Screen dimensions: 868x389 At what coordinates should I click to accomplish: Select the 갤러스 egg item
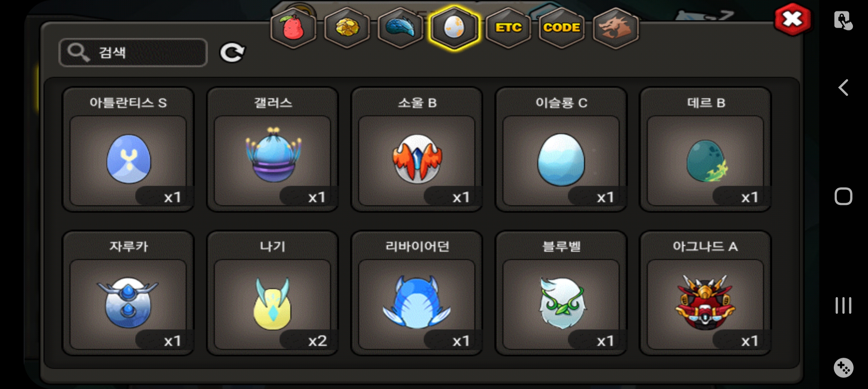point(273,149)
